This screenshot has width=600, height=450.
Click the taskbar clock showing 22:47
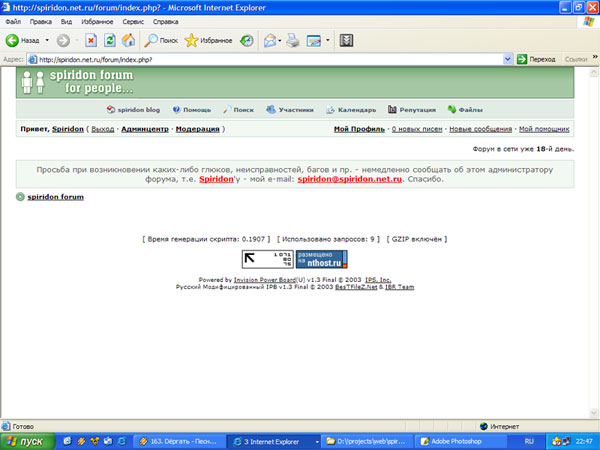coord(584,442)
